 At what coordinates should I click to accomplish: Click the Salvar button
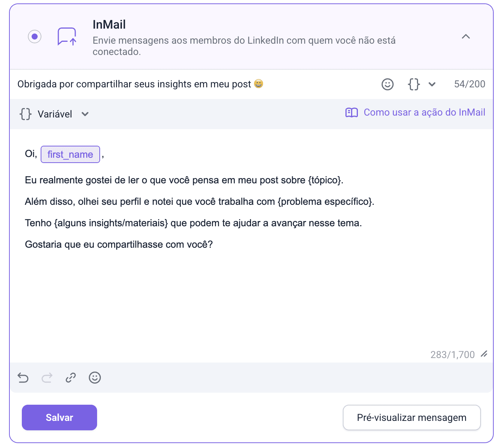pos(59,418)
